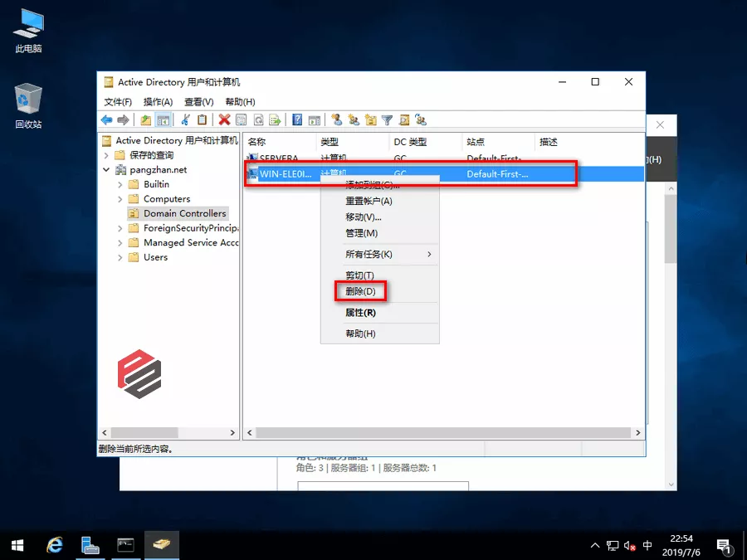Open Help via the blue question mark icon
The height and width of the screenshot is (560, 747).
tap(297, 120)
